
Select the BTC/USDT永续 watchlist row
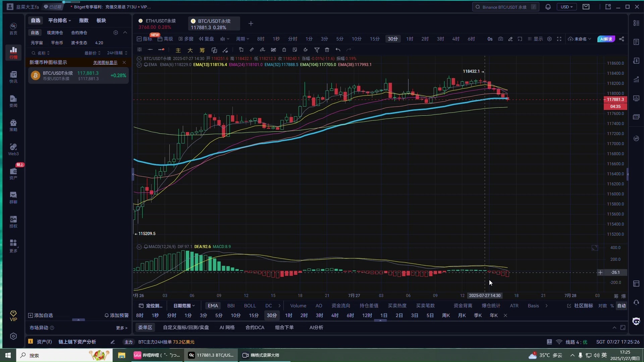tap(78, 75)
